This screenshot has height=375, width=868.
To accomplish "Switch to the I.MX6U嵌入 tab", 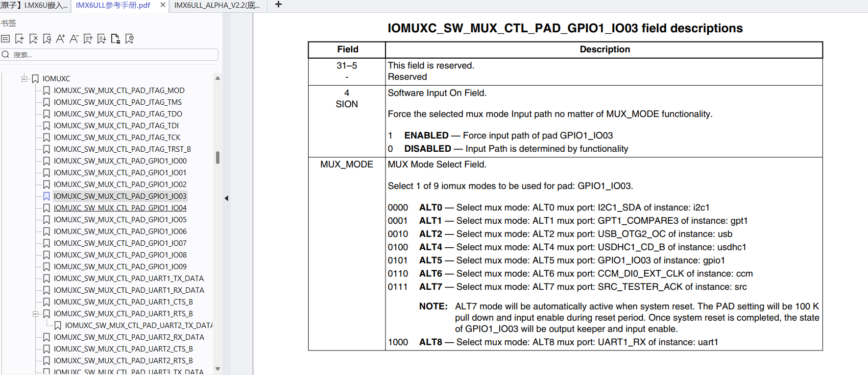I will tap(34, 5).
